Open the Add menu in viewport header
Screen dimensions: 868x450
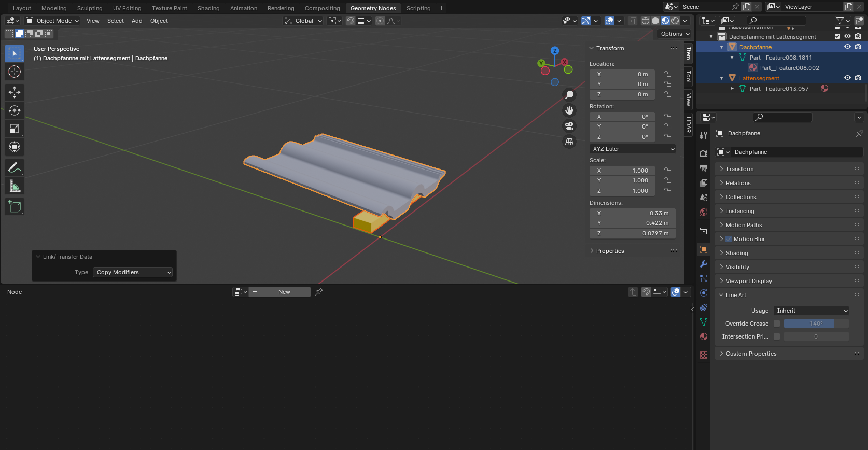137,21
